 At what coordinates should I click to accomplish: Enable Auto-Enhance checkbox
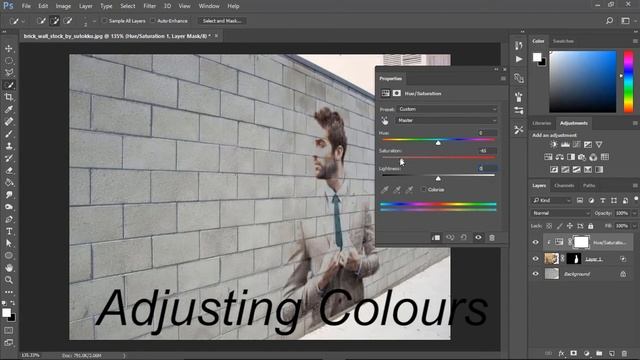(153, 21)
